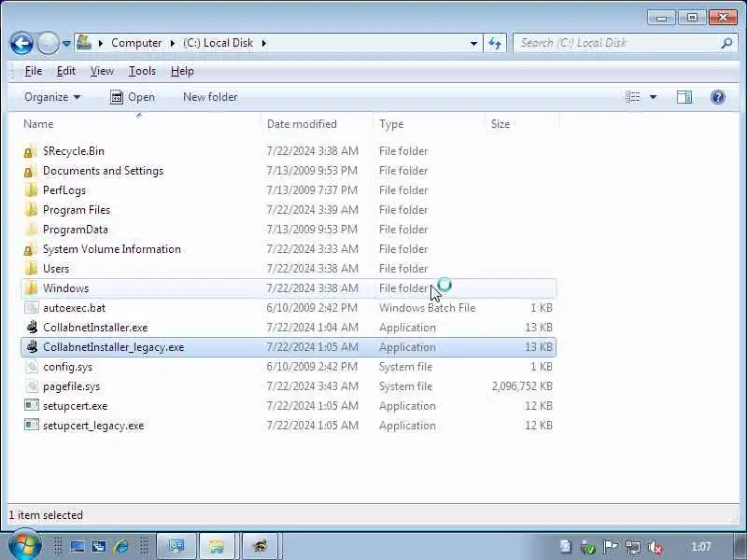Click the (C:) Local Disk breadcrumb
Screen dimensions: 747x560
click(218, 43)
